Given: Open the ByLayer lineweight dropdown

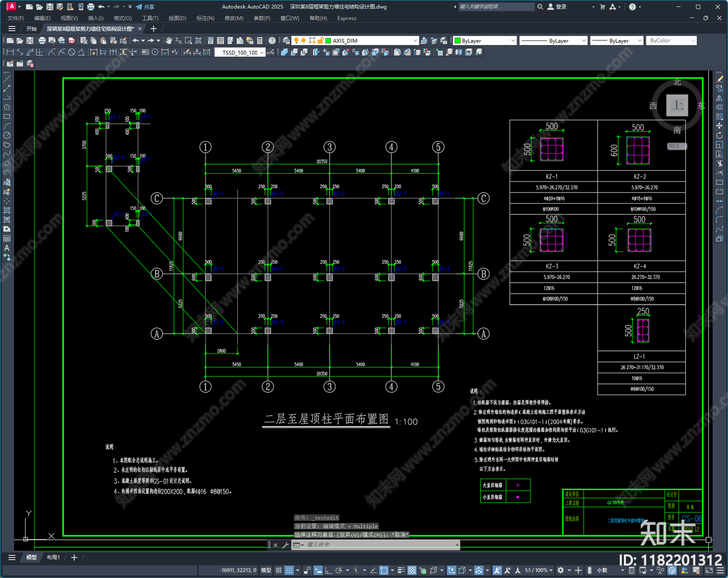Looking at the screenshot, I should [x=639, y=41].
